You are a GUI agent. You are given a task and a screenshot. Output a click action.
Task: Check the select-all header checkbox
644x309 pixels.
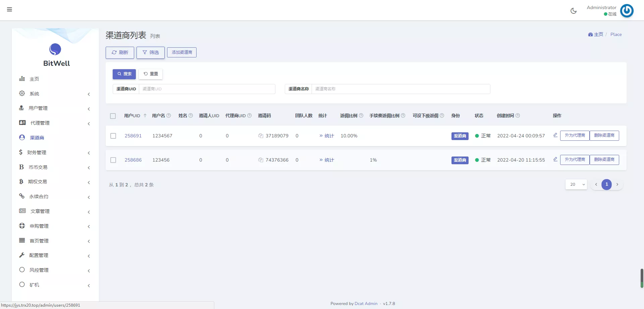tap(113, 116)
